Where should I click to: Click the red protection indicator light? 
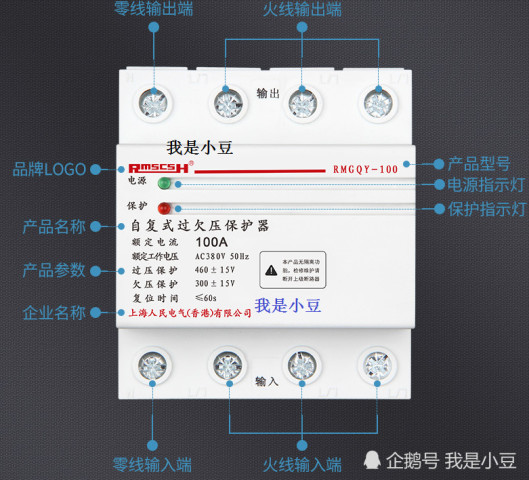coord(164,208)
